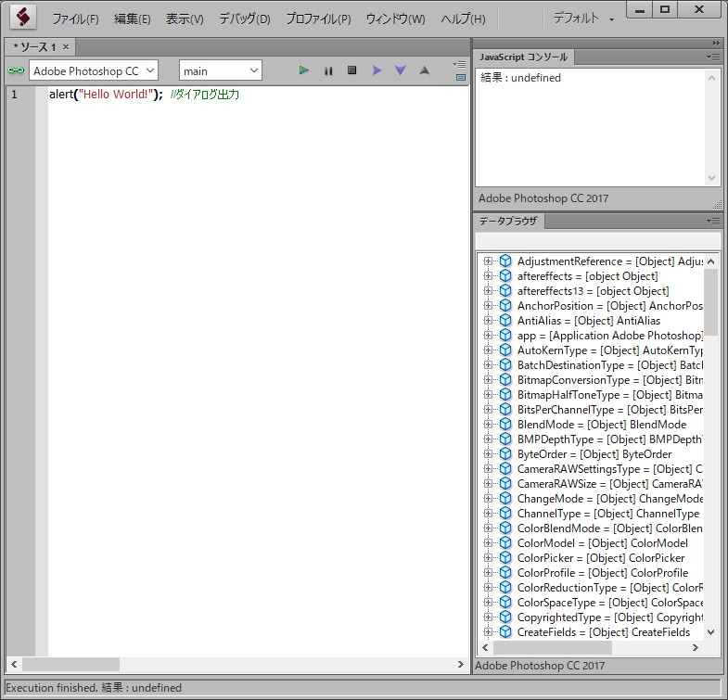Open the デバッグ(D) menu

pos(245,19)
